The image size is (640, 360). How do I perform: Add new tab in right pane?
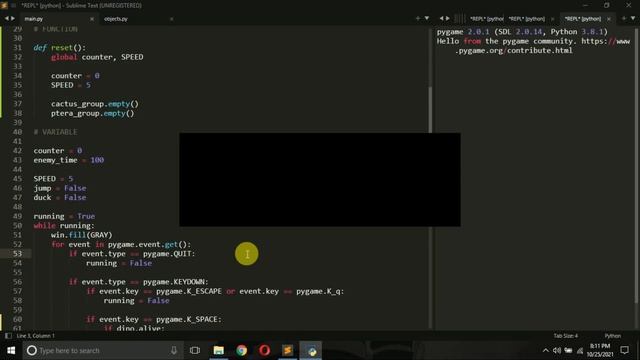pyautogui.click(x=624, y=18)
